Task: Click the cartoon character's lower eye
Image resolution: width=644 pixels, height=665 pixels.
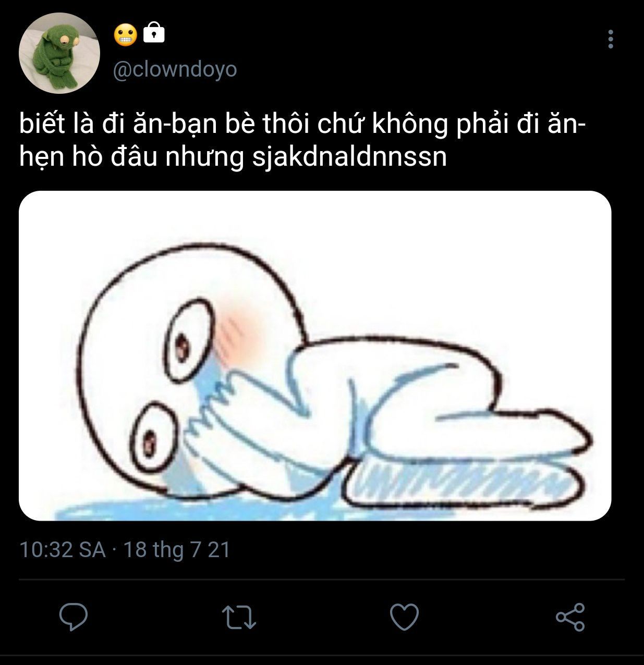Action: pyautogui.click(x=150, y=436)
